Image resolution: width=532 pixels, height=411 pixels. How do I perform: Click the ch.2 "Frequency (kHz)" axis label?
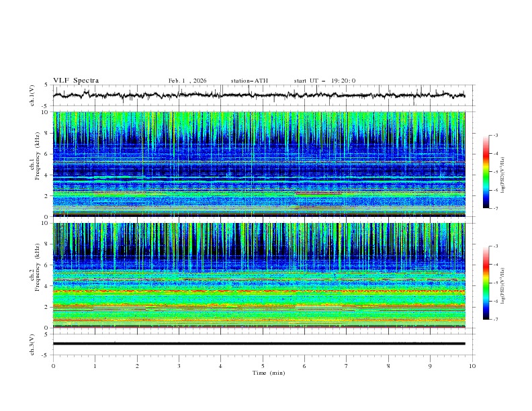[38, 267]
